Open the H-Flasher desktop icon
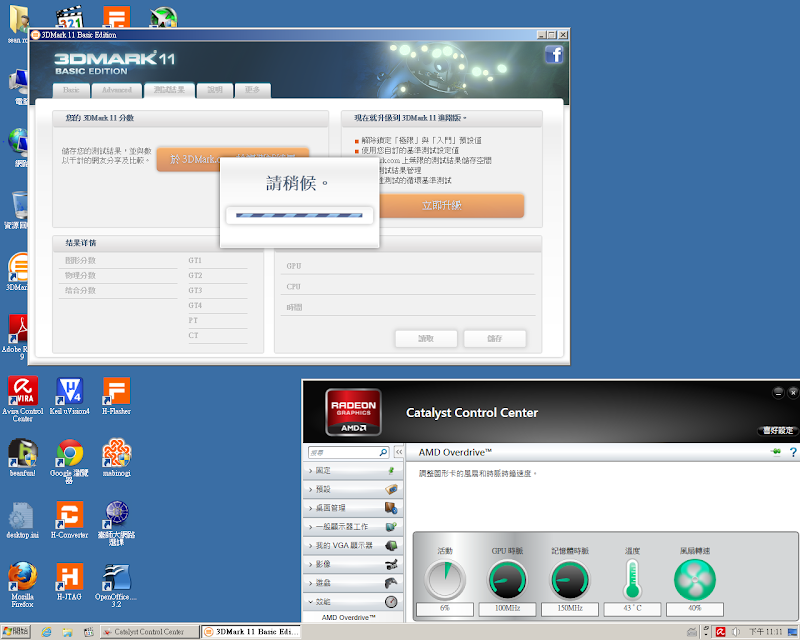 (x=116, y=396)
